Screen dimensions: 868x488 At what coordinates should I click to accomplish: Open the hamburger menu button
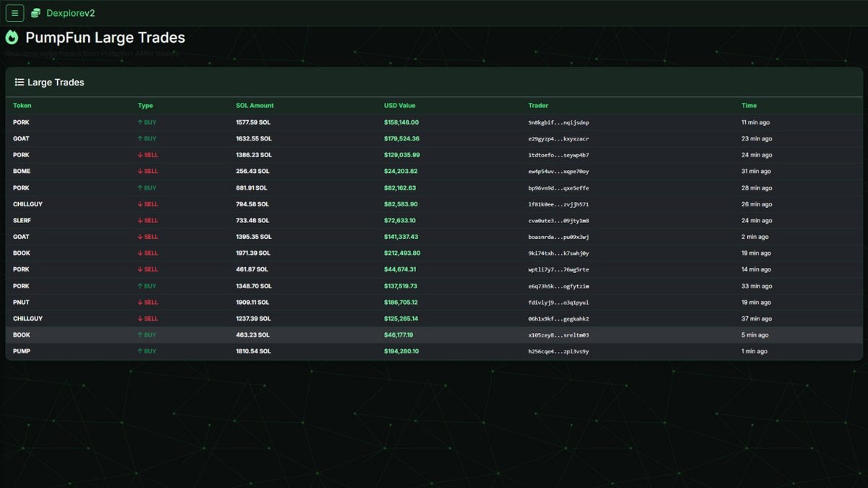pyautogui.click(x=14, y=13)
